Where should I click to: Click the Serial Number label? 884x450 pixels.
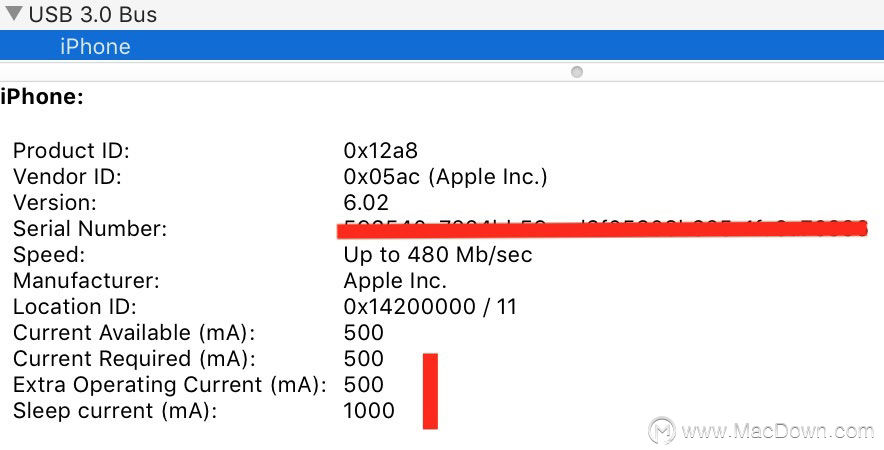(x=90, y=228)
